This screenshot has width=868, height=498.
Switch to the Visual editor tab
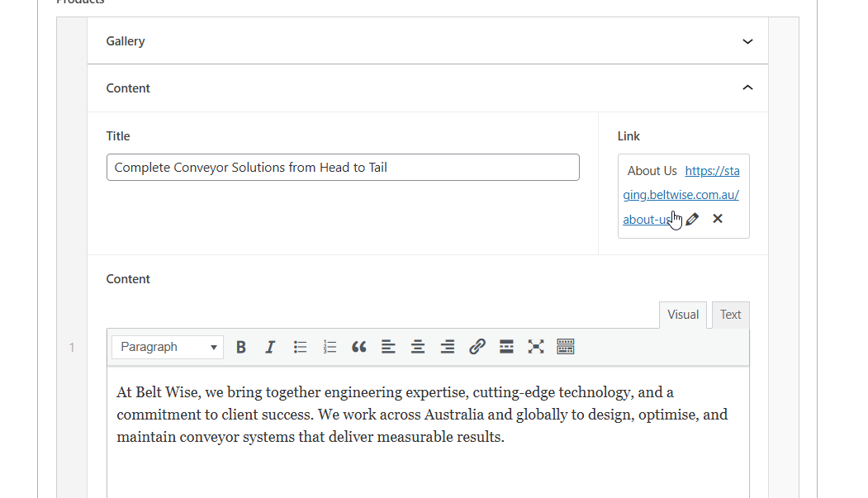(x=682, y=315)
